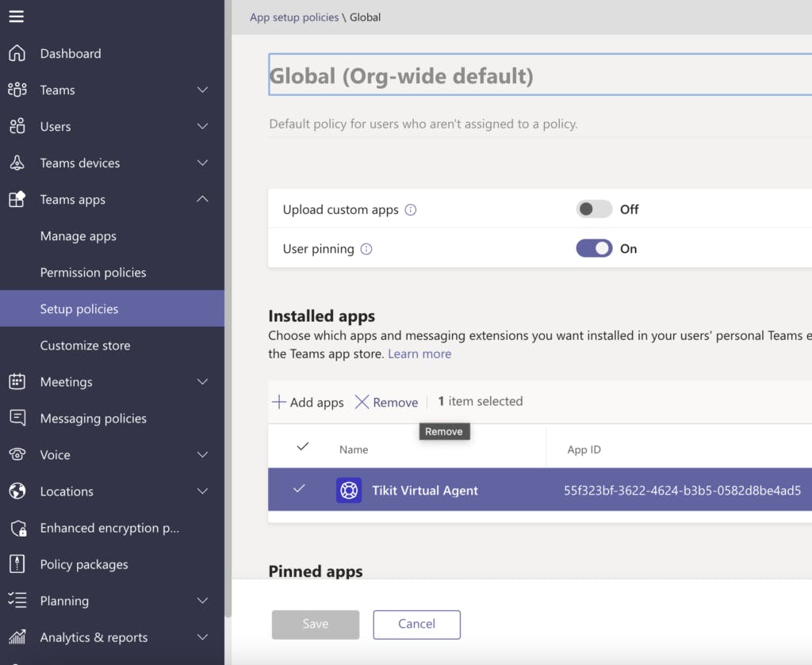Image resolution: width=812 pixels, height=665 pixels.
Task: Expand the Teams section chevron
Action: tap(202, 90)
